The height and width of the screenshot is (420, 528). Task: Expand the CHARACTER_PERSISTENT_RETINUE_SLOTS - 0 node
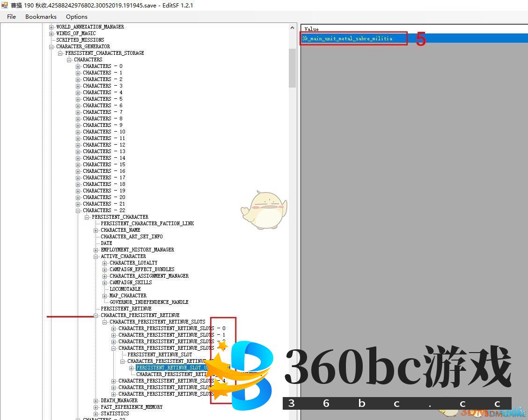pyautogui.click(x=114, y=329)
